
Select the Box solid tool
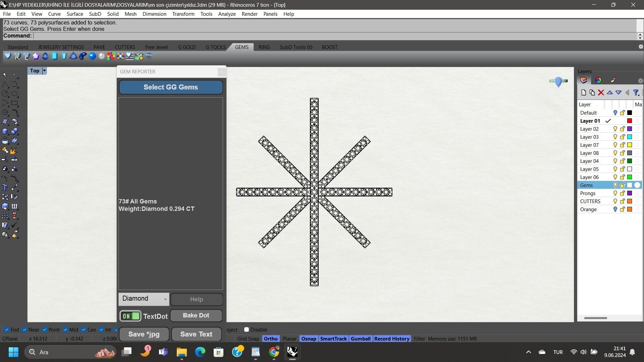coord(5,131)
